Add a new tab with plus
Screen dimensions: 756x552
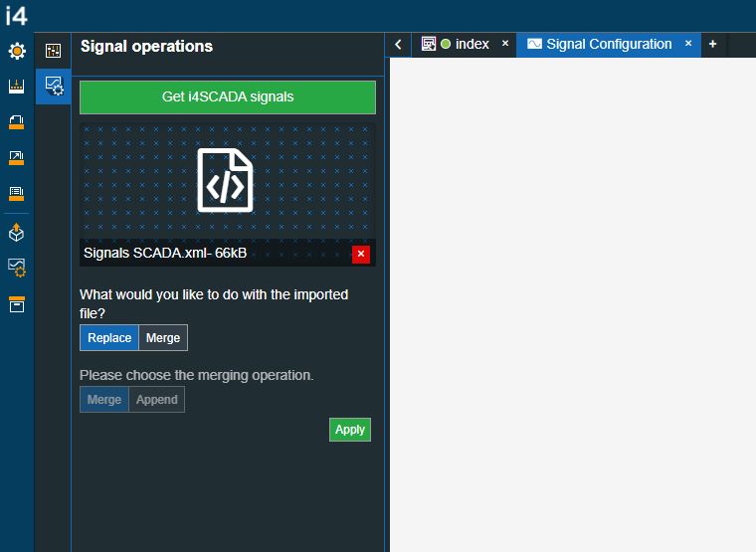coord(712,45)
